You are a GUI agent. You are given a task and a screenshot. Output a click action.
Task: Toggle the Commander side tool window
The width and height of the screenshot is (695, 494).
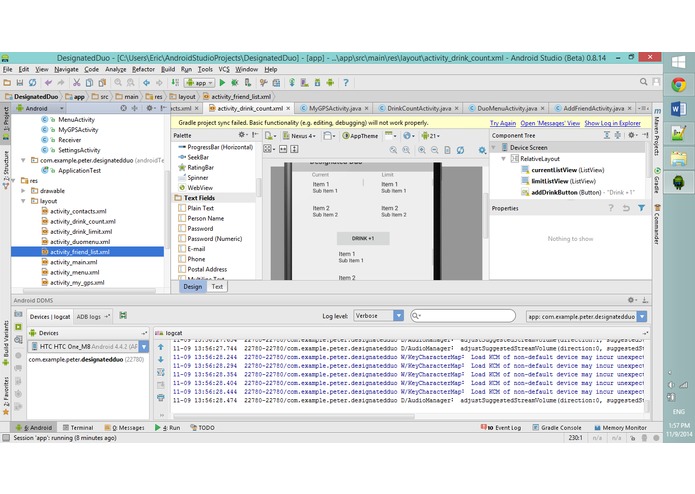pos(657,225)
